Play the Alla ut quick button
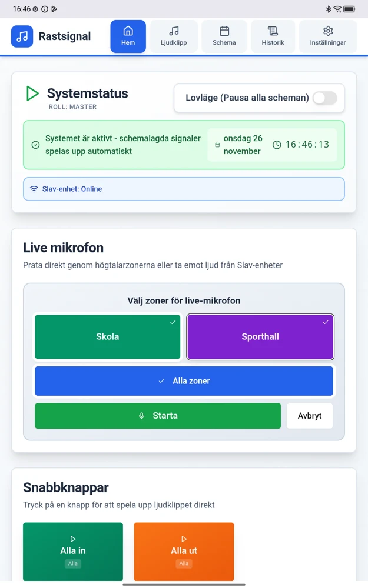Image resolution: width=368 pixels, height=588 pixels. [184, 552]
